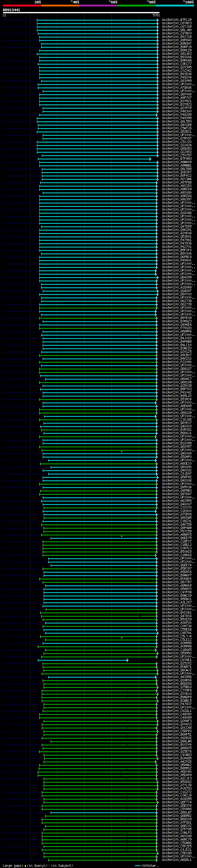Open hit UniRef100_Q2H4F3
This screenshot has height=868, width=197.
coord(177,721)
